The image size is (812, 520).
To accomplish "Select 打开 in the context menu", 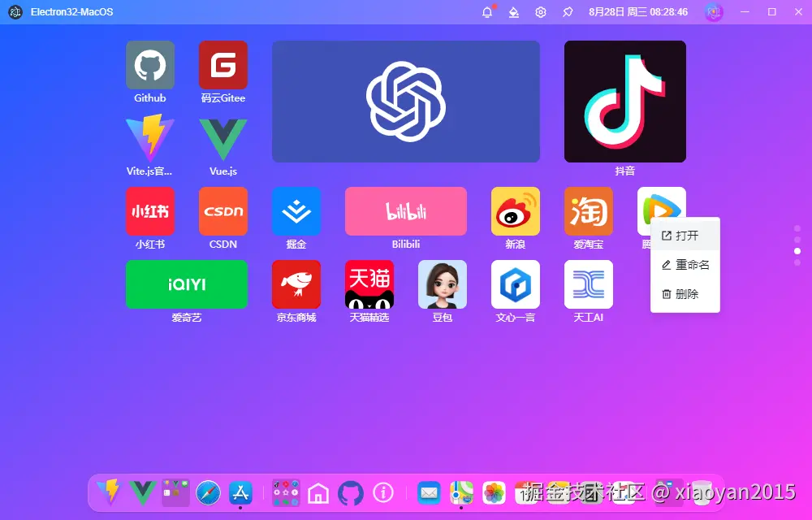I will click(x=685, y=236).
